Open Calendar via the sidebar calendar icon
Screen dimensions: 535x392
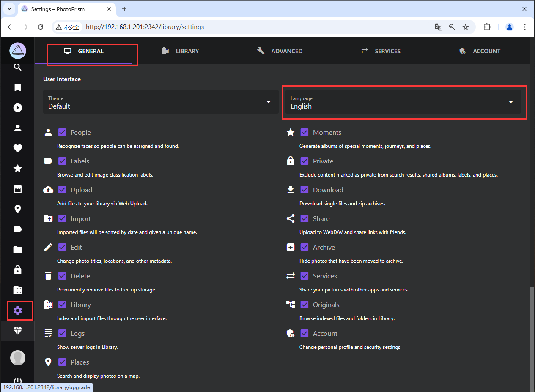17,189
